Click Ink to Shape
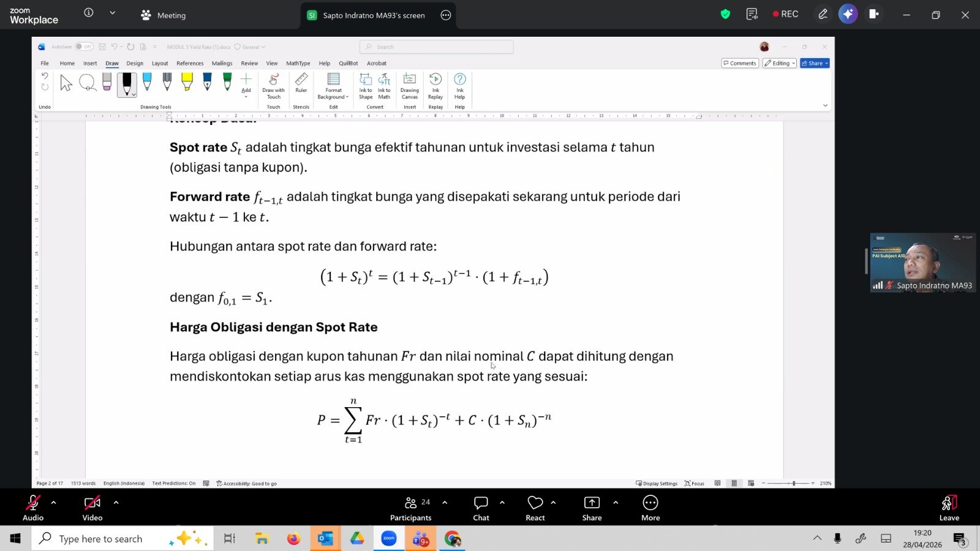The height and width of the screenshot is (551, 980). click(366, 86)
